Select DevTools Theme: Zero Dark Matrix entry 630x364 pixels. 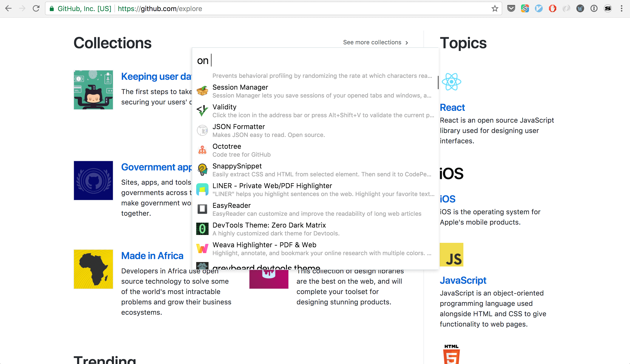[x=269, y=225]
